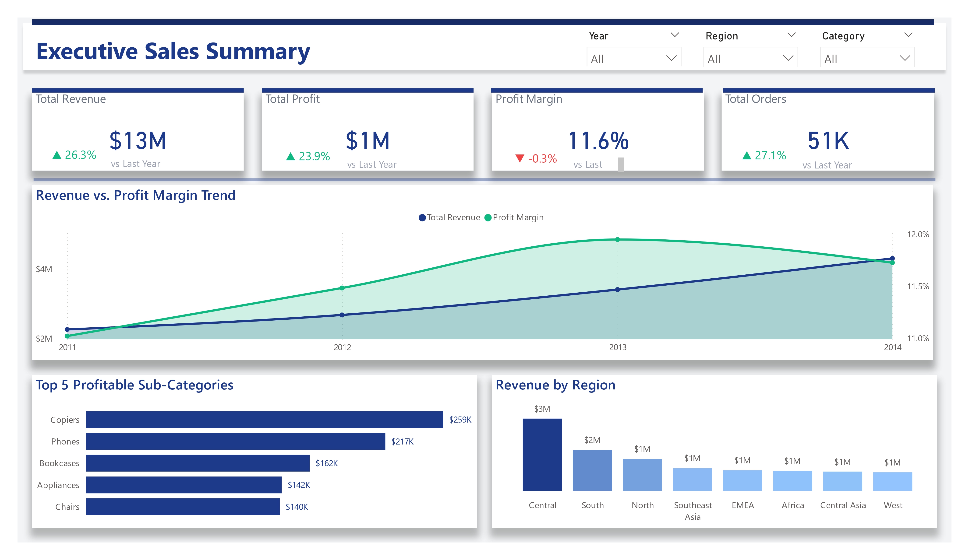Select the West region column
969x560 pixels.
coord(892,482)
